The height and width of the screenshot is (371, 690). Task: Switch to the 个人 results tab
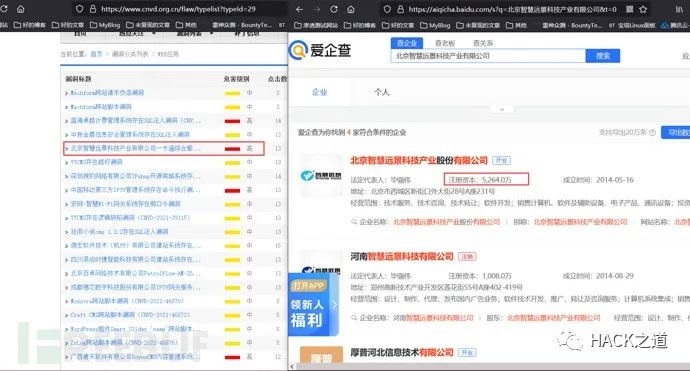(x=382, y=92)
